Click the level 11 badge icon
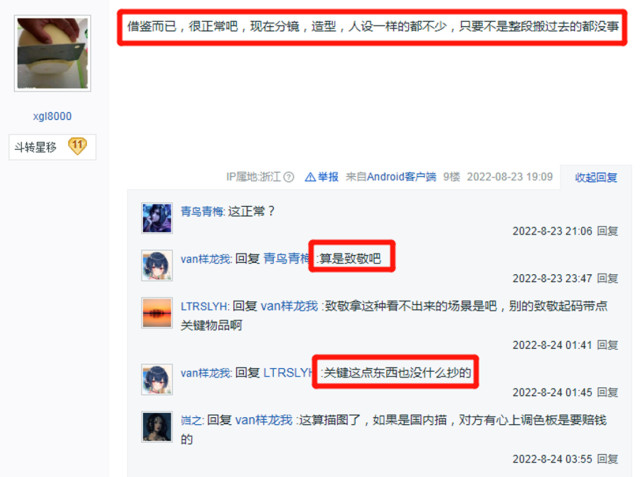Screen dimensions: 641x477 (x=77, y=146)
